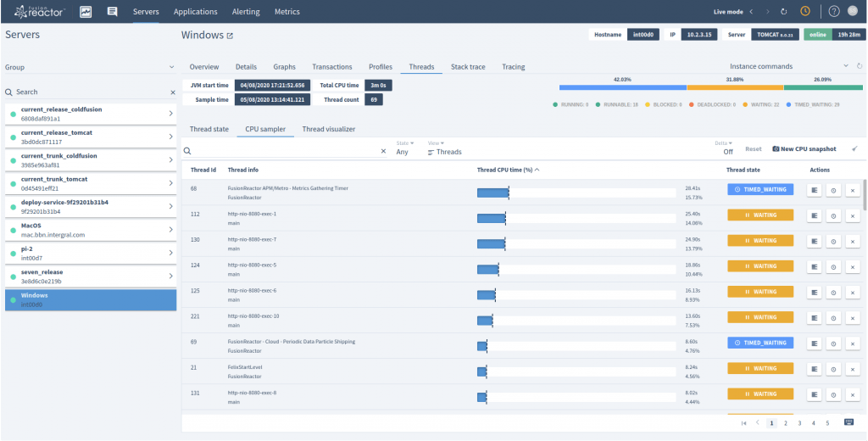Click the keyboard icon beside pagination
The image size is (868, 441).
coord(849,422)
